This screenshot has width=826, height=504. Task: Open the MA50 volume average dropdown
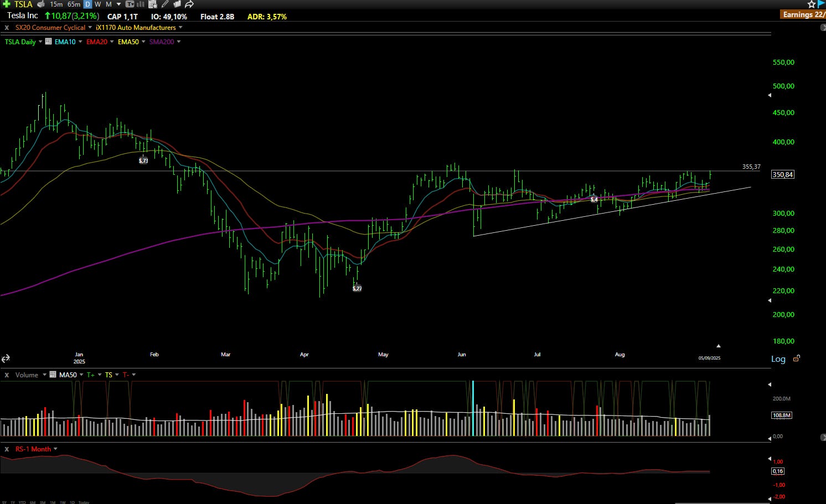click(81, 375)
